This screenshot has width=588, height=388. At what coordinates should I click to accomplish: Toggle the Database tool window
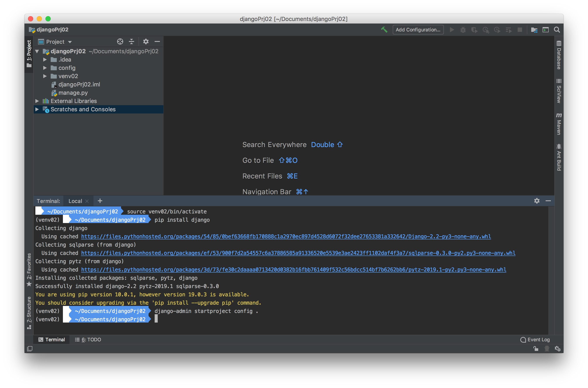tap(559, 55)
